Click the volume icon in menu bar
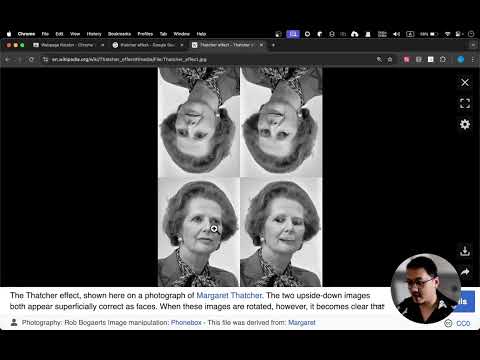480x360 pixels. tap(396, 34)
